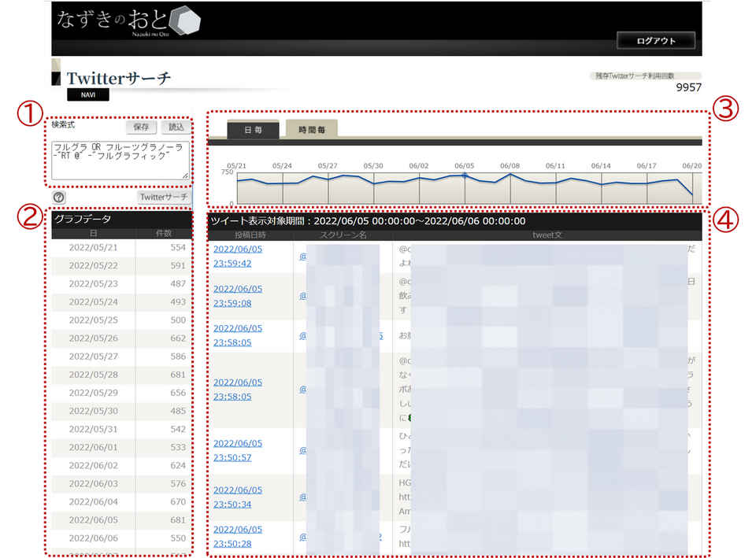Screen dimensions: 756x558
Task: Click the 保存 button
Action: [141, 127]
